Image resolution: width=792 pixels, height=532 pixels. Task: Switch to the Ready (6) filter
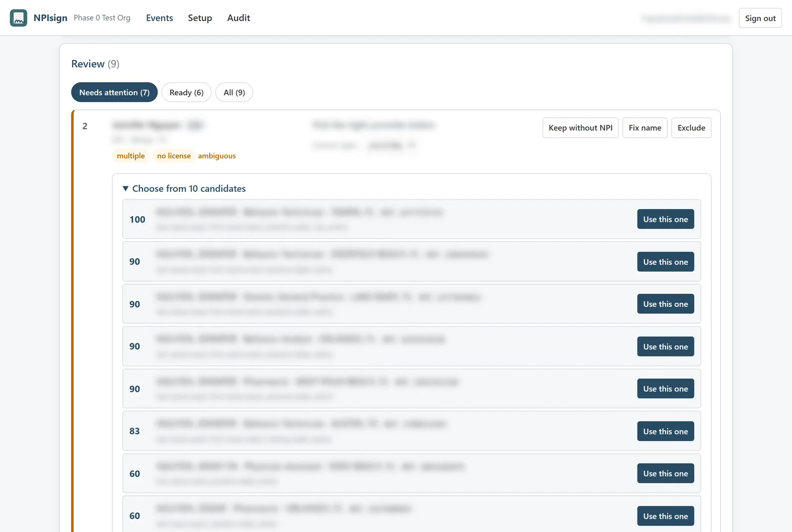pyautogui.click(x=187, y=93)
